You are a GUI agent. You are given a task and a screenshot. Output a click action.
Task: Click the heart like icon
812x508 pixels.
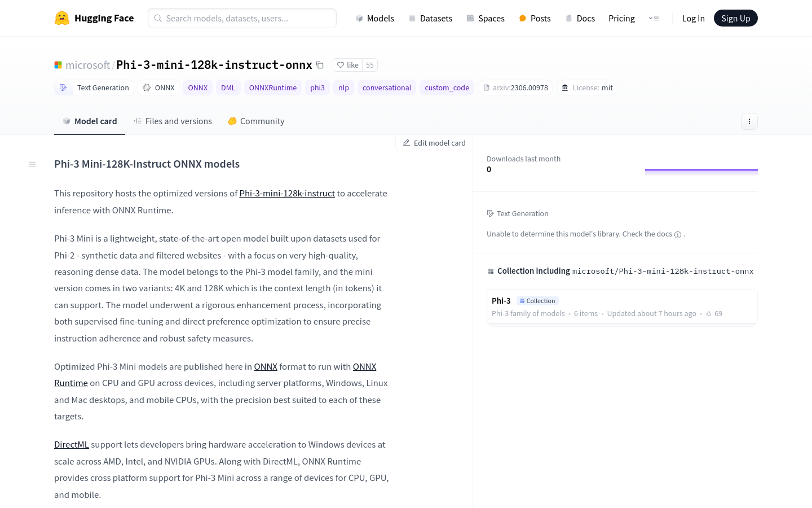[x=341, y=65]
